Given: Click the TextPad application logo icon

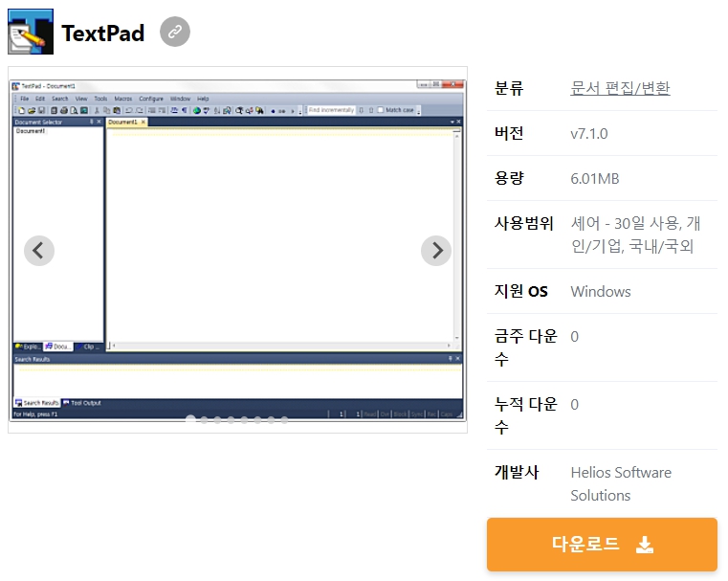Looking at the screenshot, I should [31, 32].
